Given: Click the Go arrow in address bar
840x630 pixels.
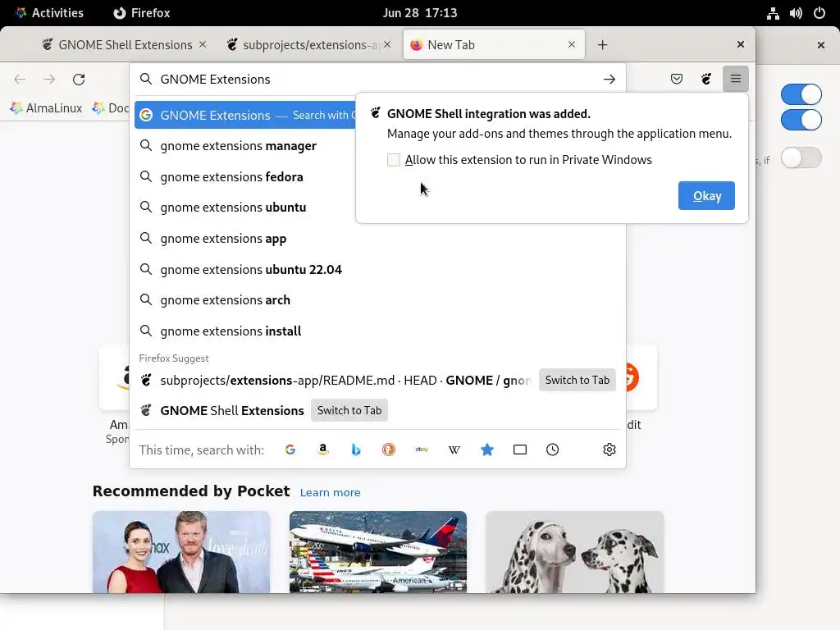Looking at the screenshot, I should click(x=609, y=80).
